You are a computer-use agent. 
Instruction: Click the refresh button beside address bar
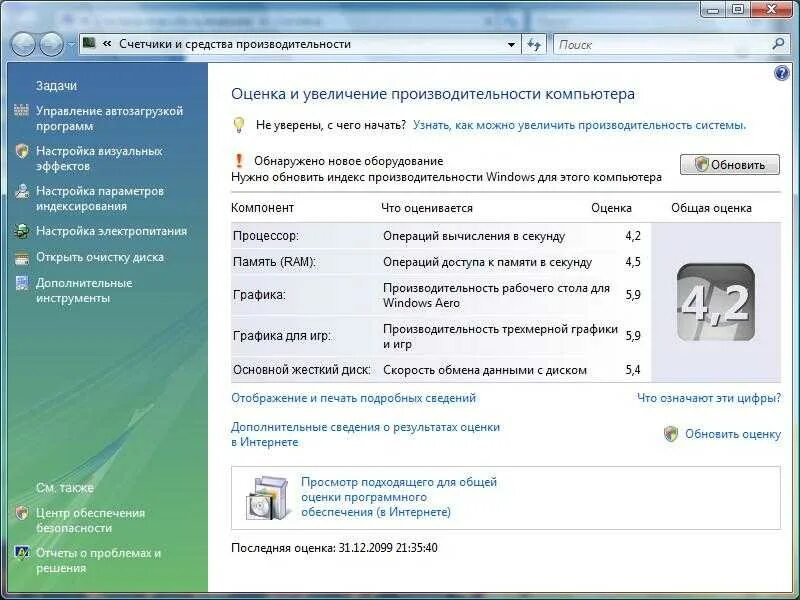coord(534,44)
